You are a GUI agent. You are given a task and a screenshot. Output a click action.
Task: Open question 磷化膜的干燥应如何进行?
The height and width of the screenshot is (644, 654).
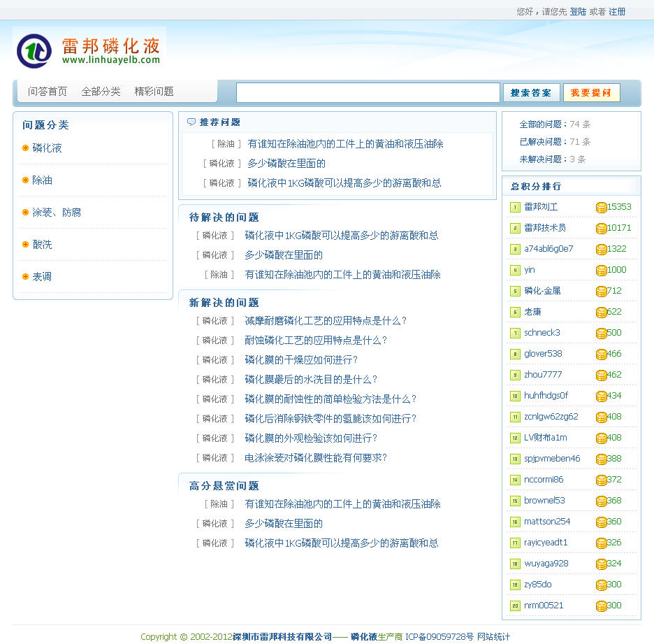(x=301, y=360)
